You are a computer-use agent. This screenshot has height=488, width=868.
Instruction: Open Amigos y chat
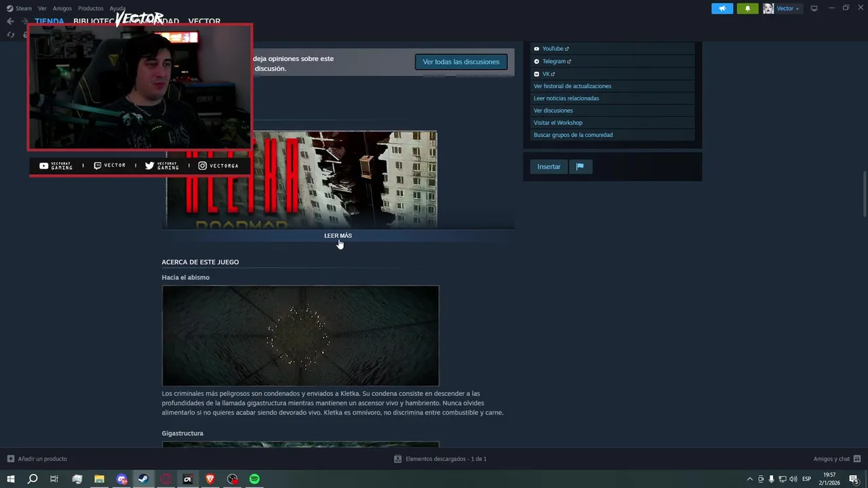click(x=837, y=459)
